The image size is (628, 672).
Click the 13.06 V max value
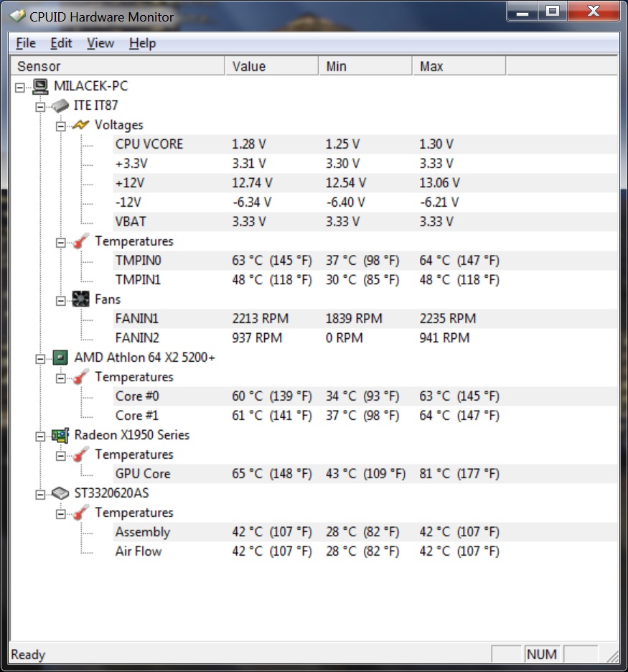coord(439,183)
